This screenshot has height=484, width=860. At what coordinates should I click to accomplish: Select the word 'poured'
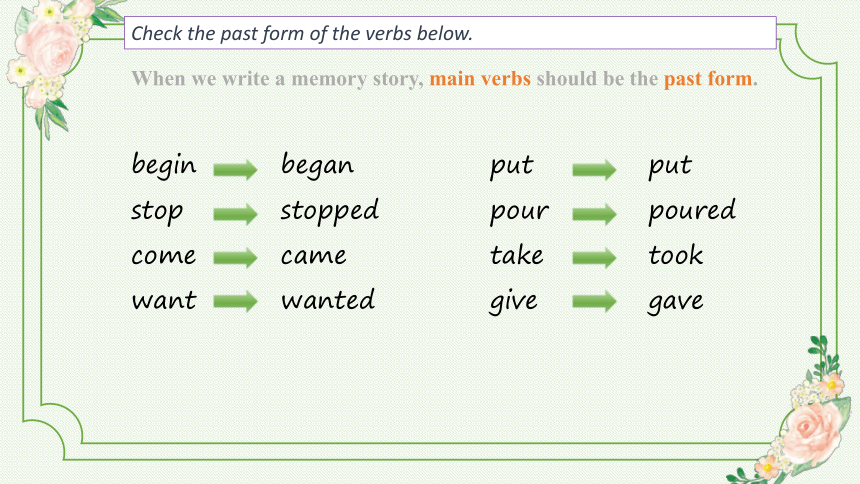pyautogui.click(x=692, y=211)
